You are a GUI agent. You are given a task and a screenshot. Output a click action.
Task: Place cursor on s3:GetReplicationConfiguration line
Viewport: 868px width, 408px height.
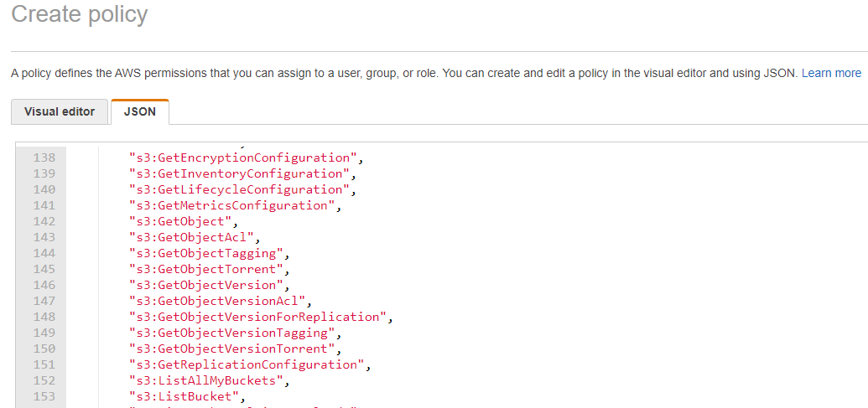point(250,364)
